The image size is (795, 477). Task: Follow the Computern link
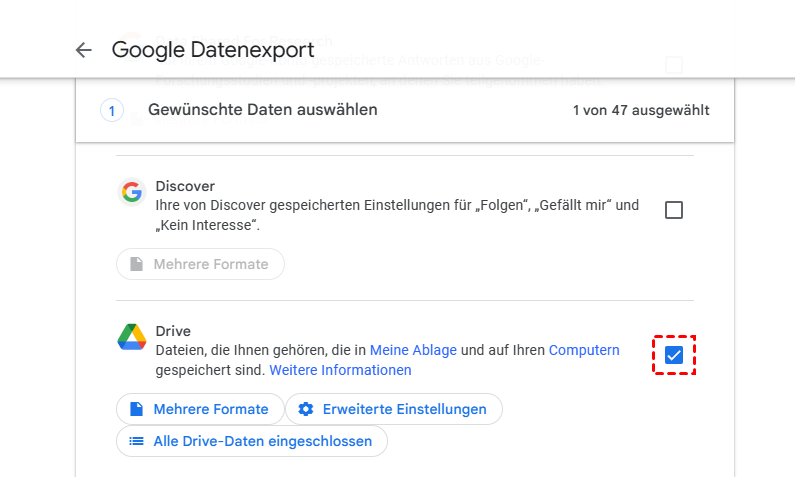pyautogui.click(x=584, y=350)
